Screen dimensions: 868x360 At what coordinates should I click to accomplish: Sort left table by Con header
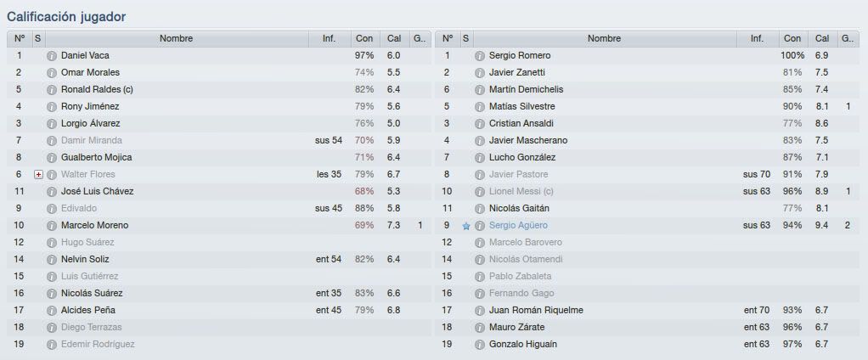(364, 39)
